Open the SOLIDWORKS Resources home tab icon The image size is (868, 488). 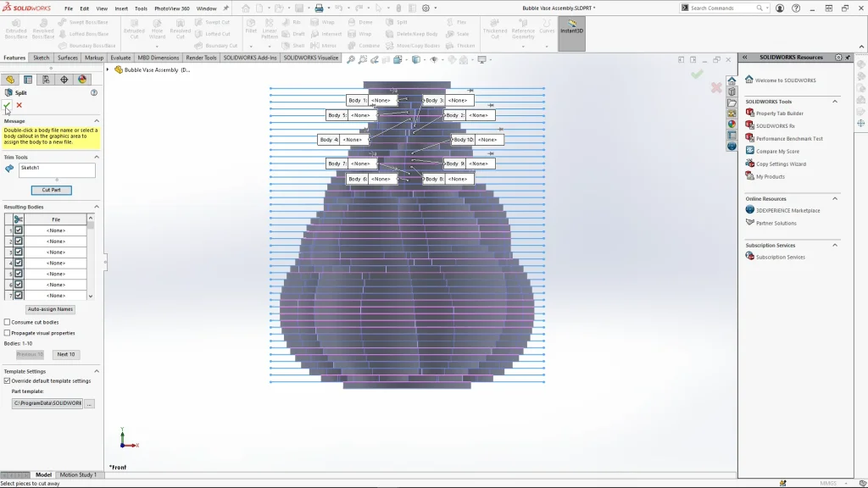click(732, 80)
